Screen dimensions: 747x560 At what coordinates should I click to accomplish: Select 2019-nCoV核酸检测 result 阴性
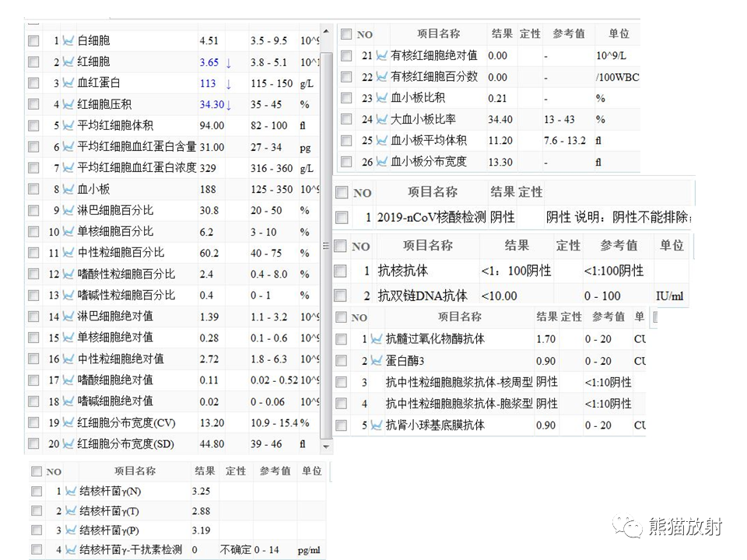pos(502,218)
